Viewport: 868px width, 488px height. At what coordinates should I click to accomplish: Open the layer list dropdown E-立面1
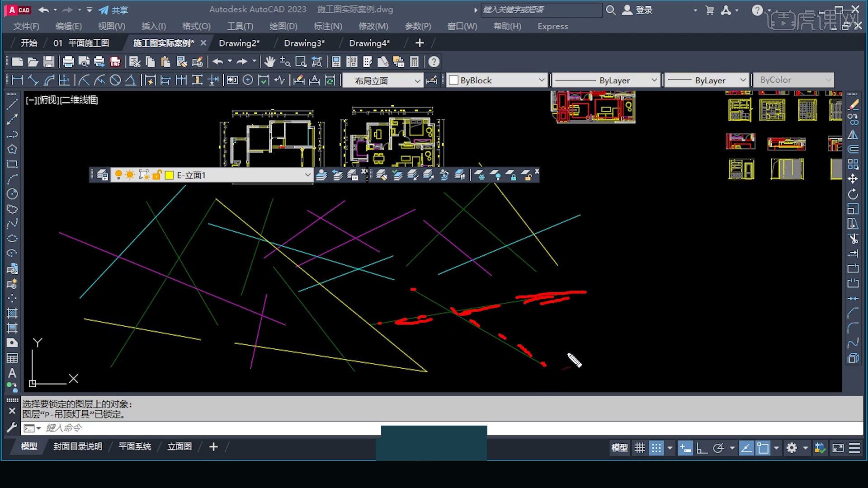pos(307,175)
